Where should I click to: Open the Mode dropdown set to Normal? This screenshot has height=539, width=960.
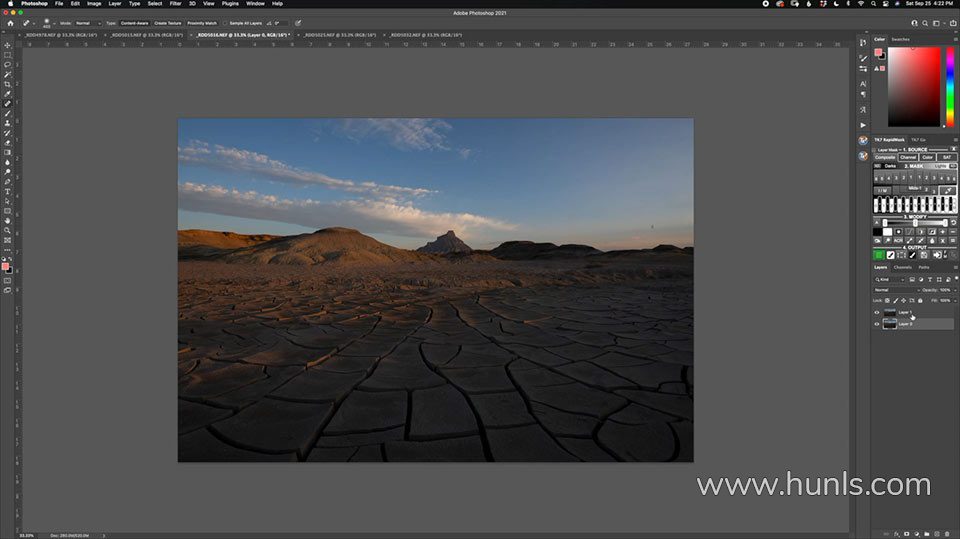(86, 22)
